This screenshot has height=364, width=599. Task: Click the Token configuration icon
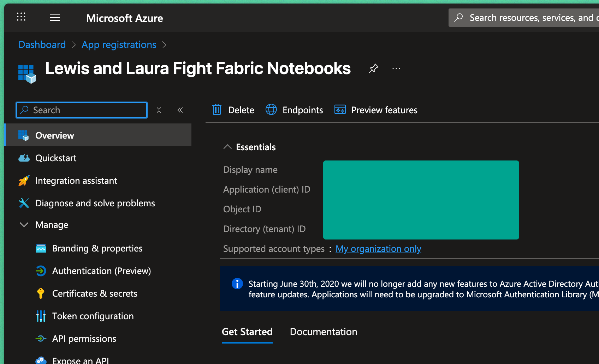tap(41, 316)
